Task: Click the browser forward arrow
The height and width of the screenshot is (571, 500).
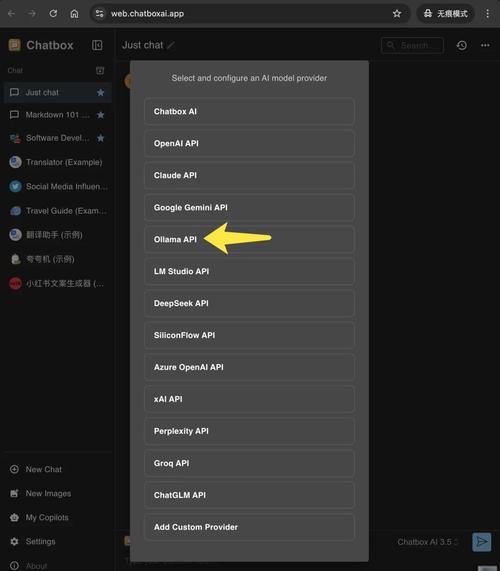Action: (32, 14)
